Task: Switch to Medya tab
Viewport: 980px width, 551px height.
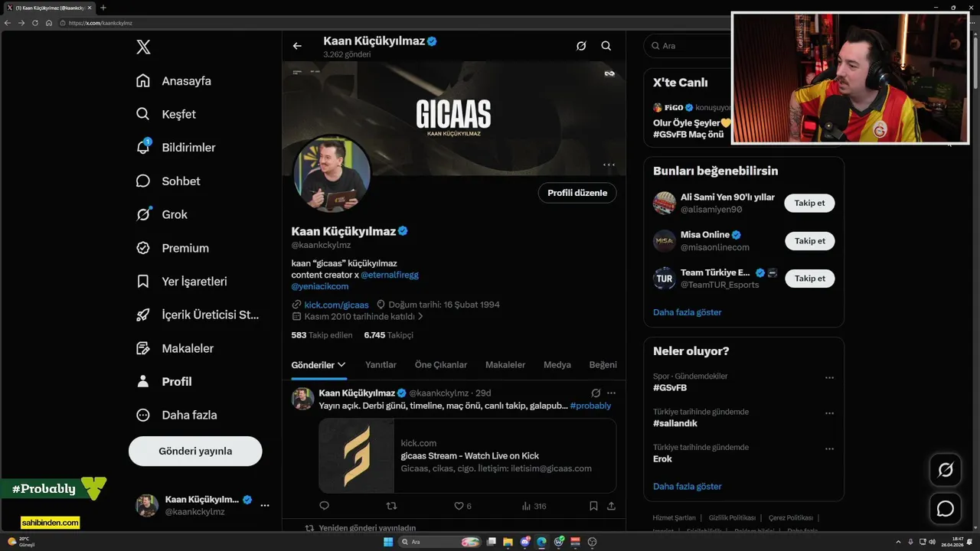Action: pyautogui.click(x=557, y=365)
